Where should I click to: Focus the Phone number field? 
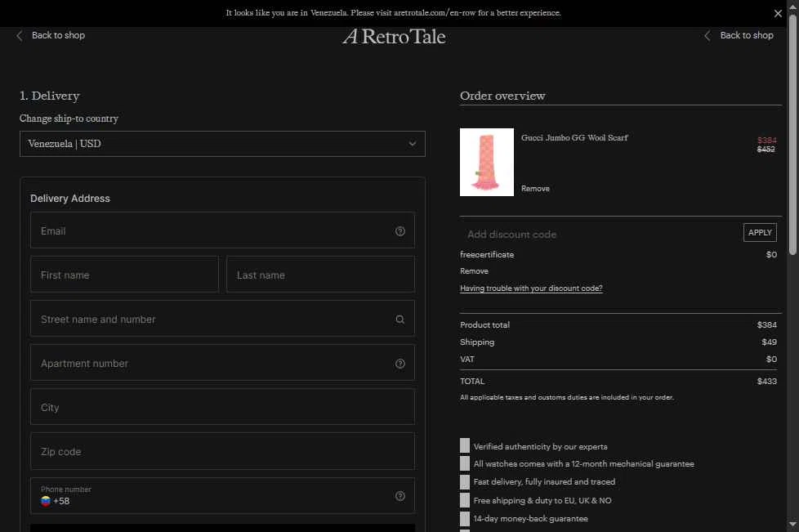[222, 496]
